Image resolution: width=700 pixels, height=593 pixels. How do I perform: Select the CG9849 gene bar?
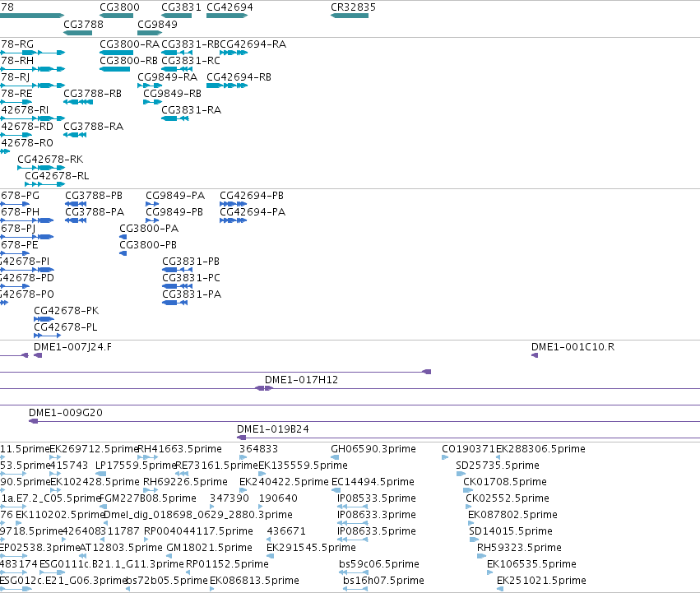[x=150, y=33]
